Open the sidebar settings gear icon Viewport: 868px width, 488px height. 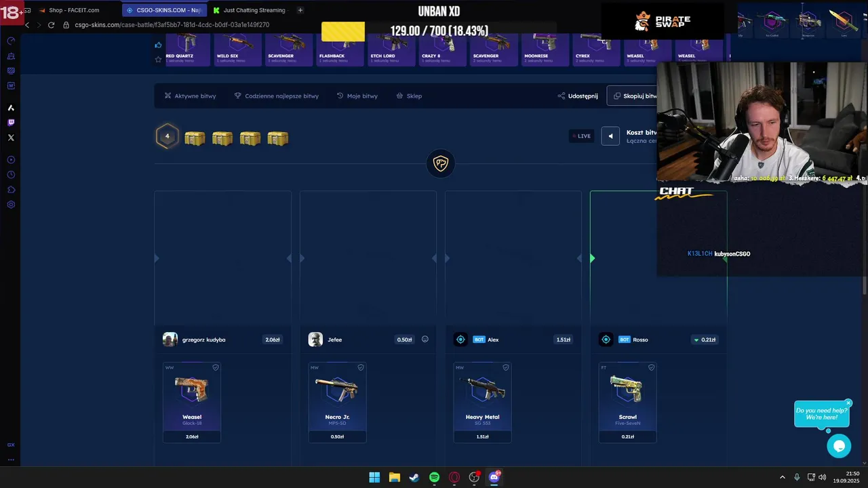point(11,205)
